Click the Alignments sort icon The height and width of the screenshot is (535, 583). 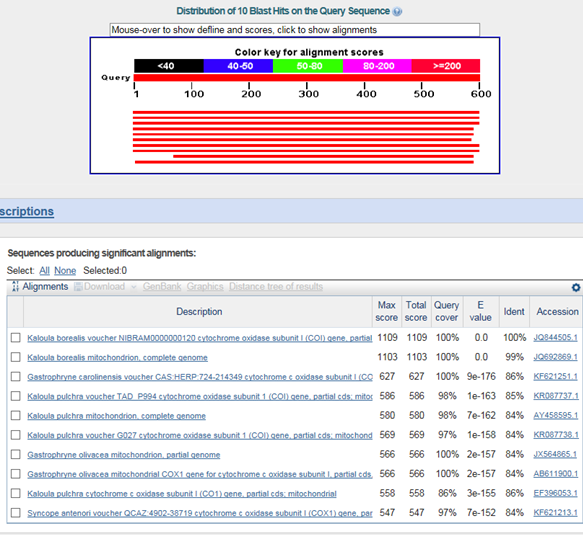click(x=15, y=286)
